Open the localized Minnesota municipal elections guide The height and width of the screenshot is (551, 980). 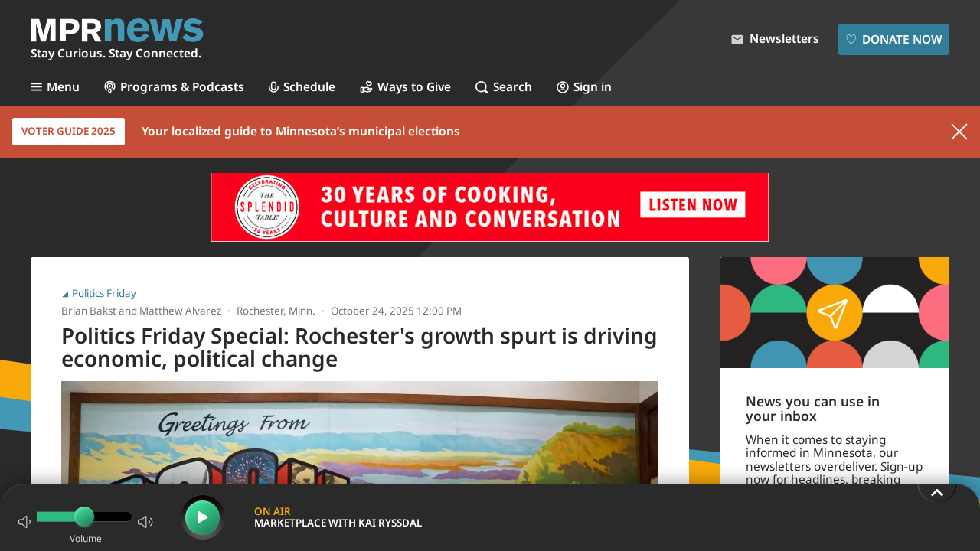tap(301, 132)
